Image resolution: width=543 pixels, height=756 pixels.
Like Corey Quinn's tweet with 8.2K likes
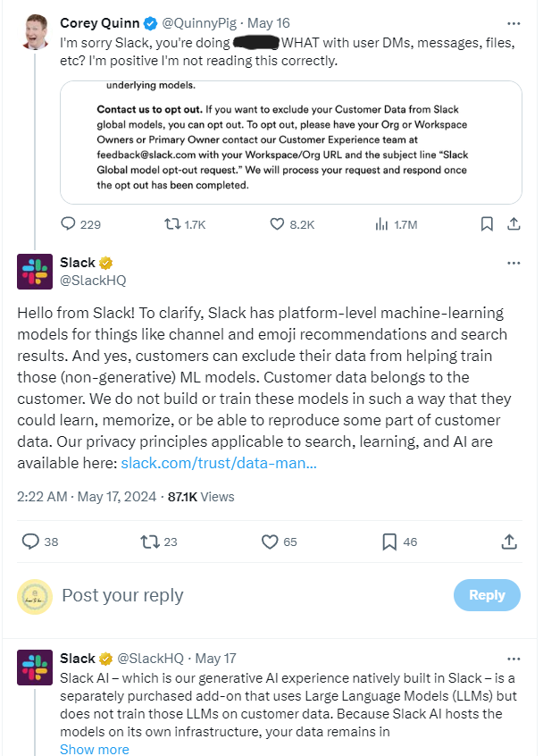click(292, 224)
